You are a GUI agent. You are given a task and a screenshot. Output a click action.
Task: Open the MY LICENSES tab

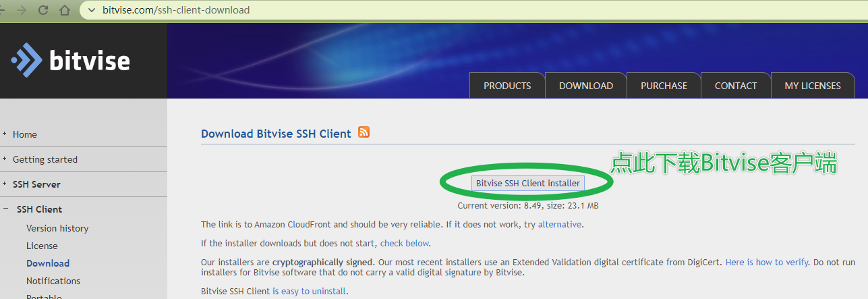pos(812,86)
